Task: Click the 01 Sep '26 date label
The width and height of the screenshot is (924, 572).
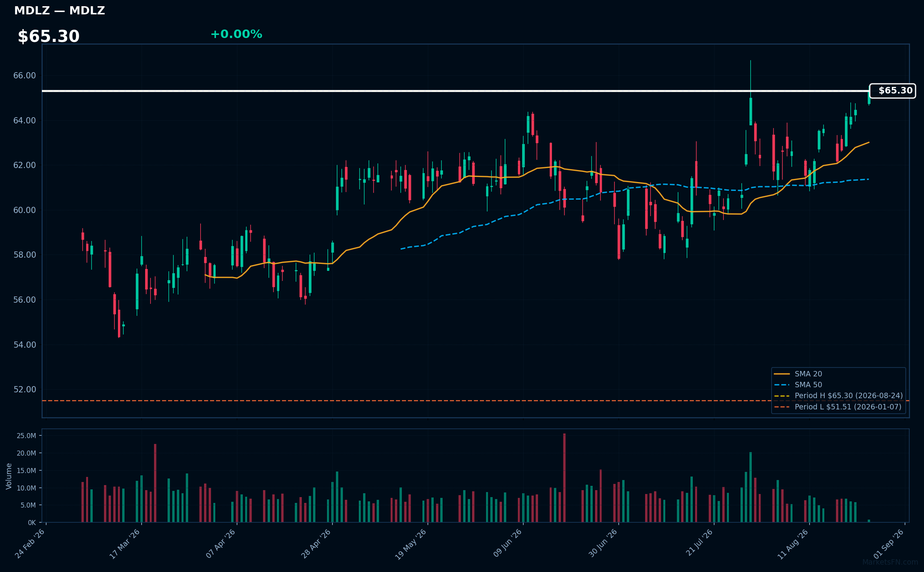Action: tap(889, 544)
